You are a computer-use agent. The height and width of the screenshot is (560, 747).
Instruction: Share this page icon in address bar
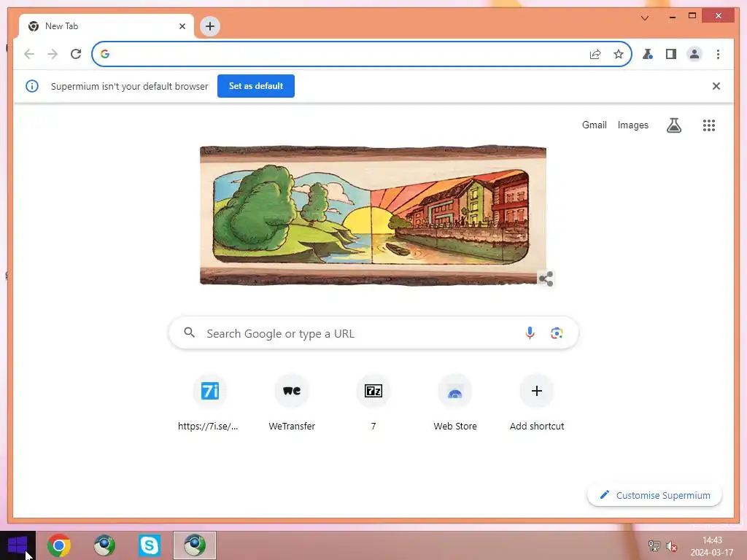pos(595,54)
